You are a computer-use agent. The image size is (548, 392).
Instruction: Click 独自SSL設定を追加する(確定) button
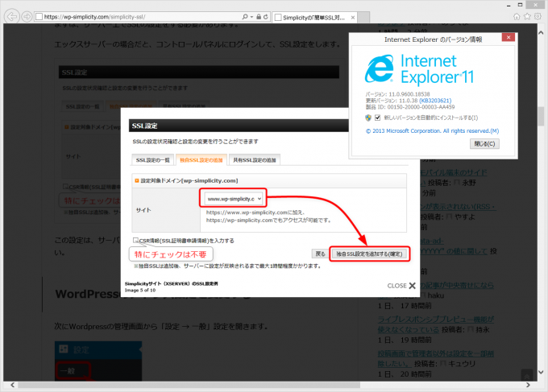(369, 254)
